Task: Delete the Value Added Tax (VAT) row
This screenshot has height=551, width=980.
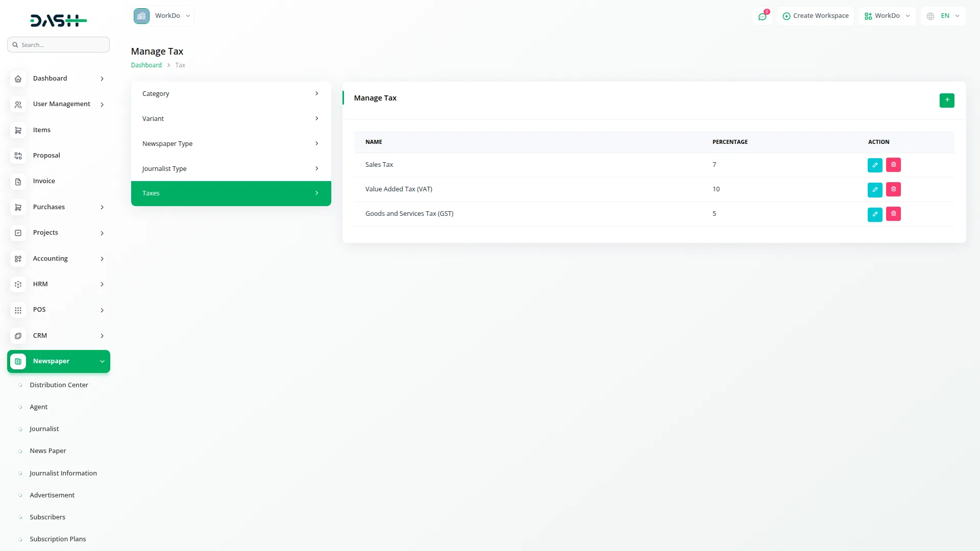Action: click(893, 189)
